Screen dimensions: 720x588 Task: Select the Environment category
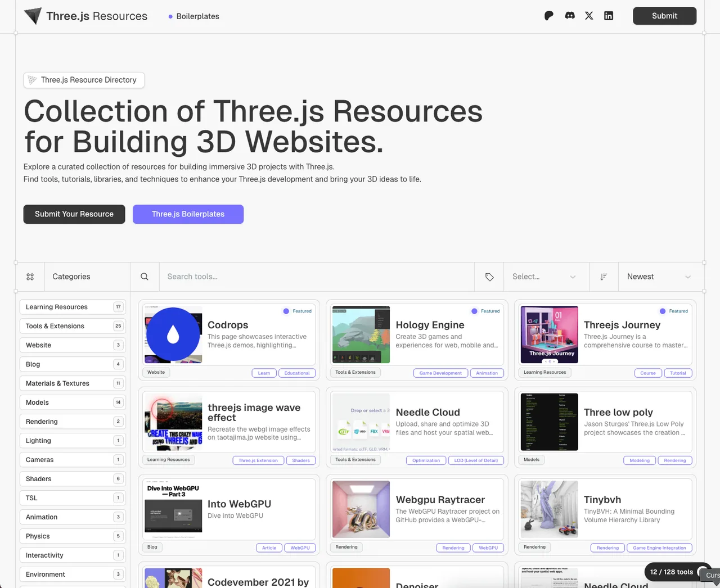[x=73, y=575]
